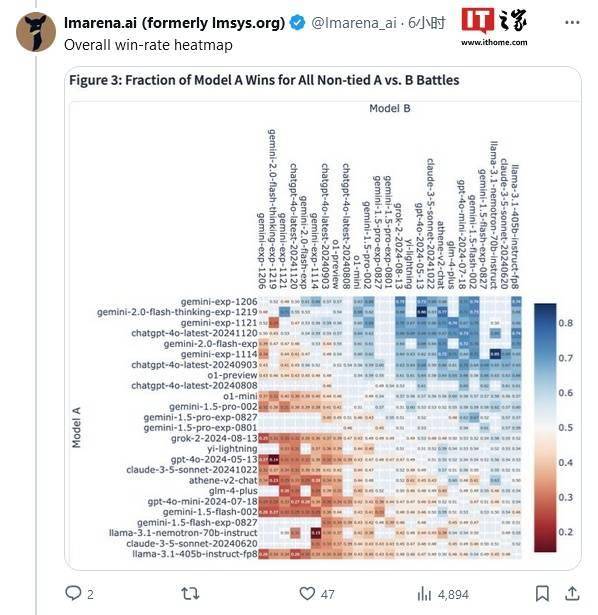This screenshot has width=598, height=615.
Task: Click the 4,894 view count
Action: 453,595
